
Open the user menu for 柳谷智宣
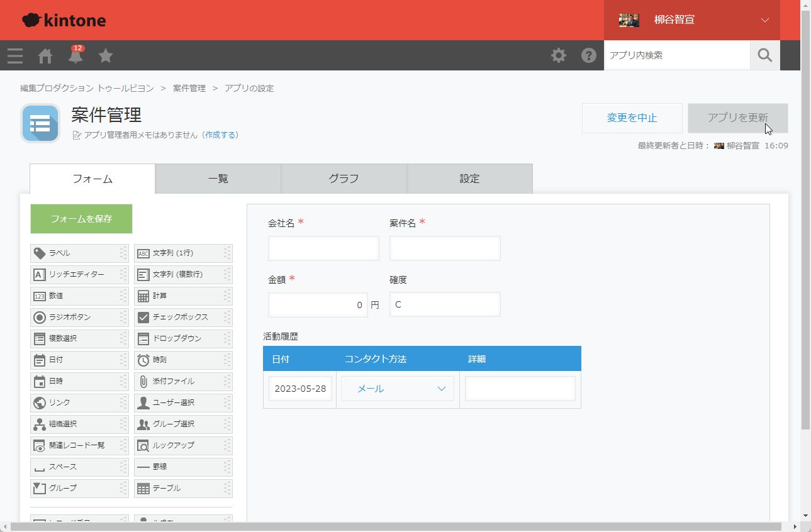click(692, 20)
